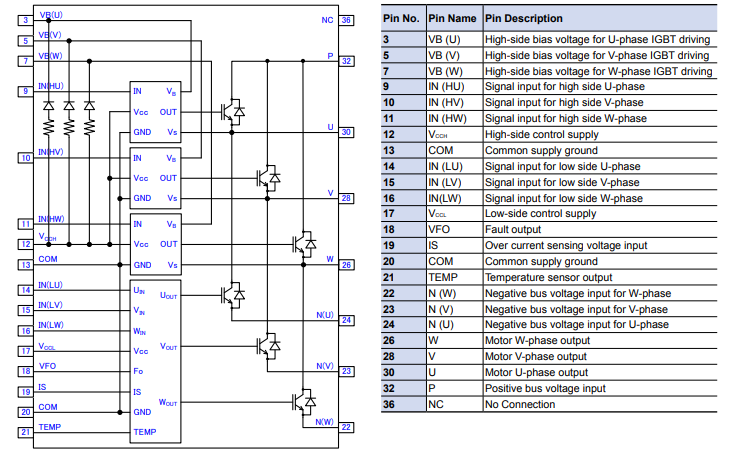Click "Signal input for low side V-phase"
This screenshot has width=739, height=474.
tap(562, 183)
